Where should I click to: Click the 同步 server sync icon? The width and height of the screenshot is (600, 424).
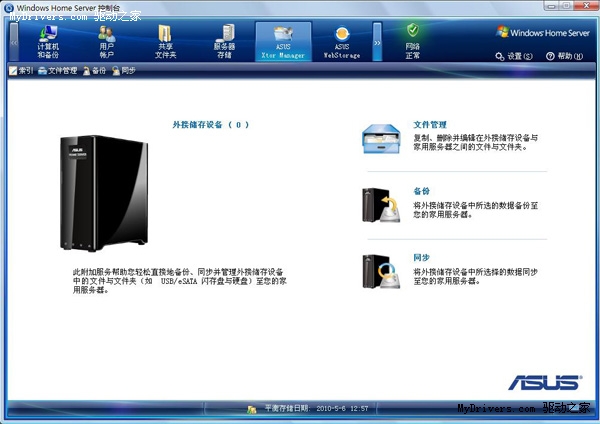coord(381,272)
